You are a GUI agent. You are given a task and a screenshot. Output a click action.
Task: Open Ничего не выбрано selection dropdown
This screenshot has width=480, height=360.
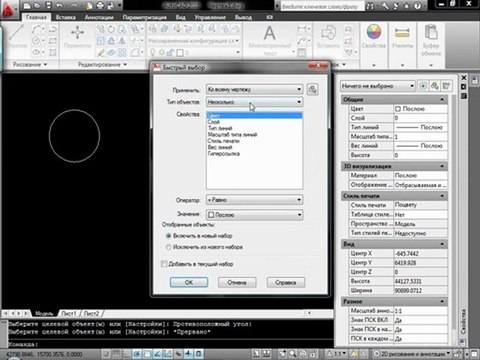pyautogui.click(x=378, y=86)
